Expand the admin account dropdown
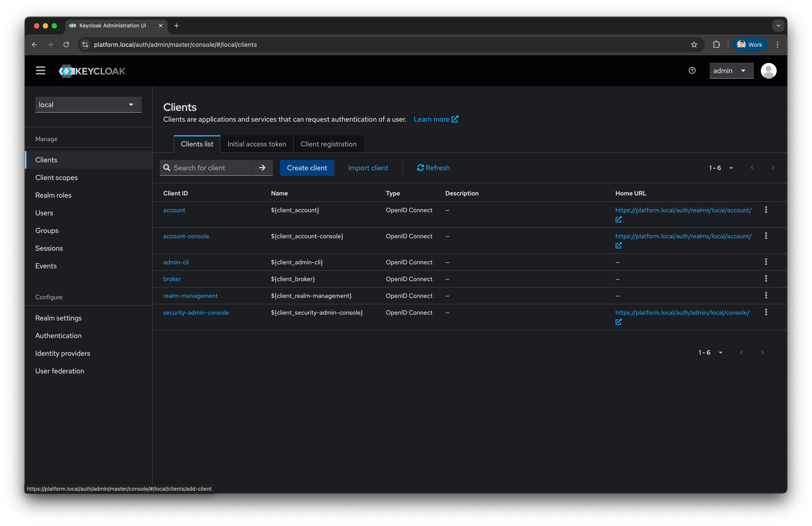 pyautogui.click(x=731, y=70)
